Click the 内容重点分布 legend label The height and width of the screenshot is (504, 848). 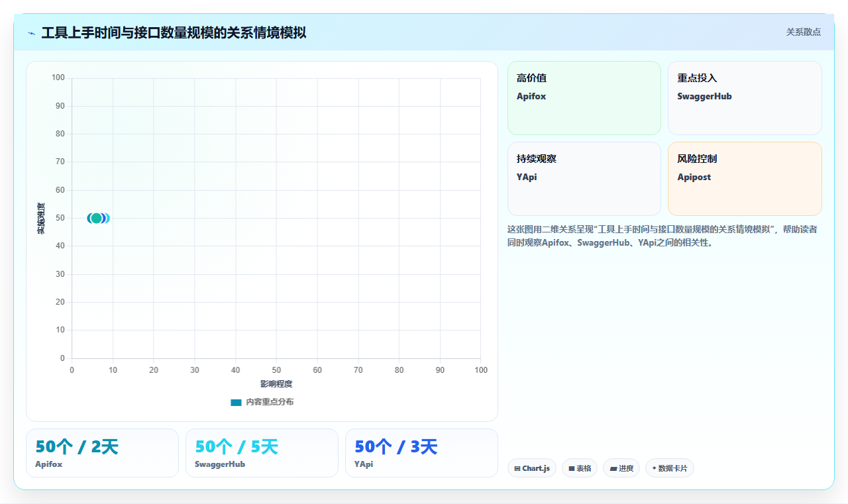tap(270, 402)
